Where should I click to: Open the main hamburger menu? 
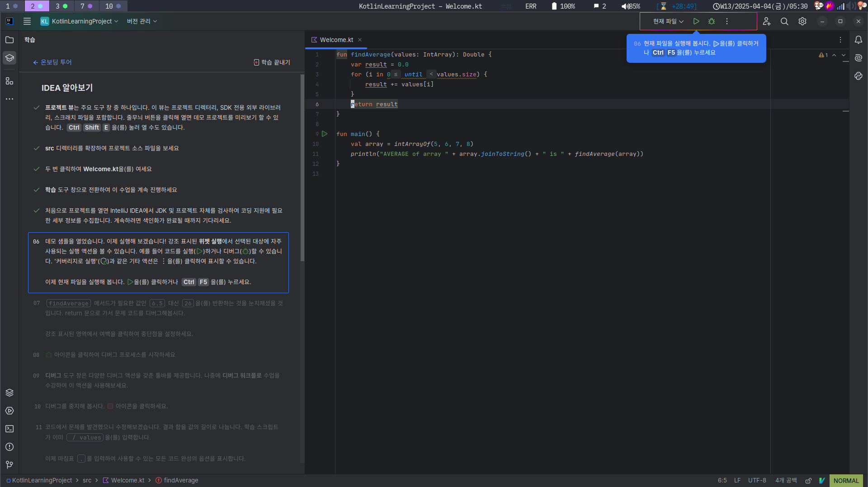[x=27, y=21]
